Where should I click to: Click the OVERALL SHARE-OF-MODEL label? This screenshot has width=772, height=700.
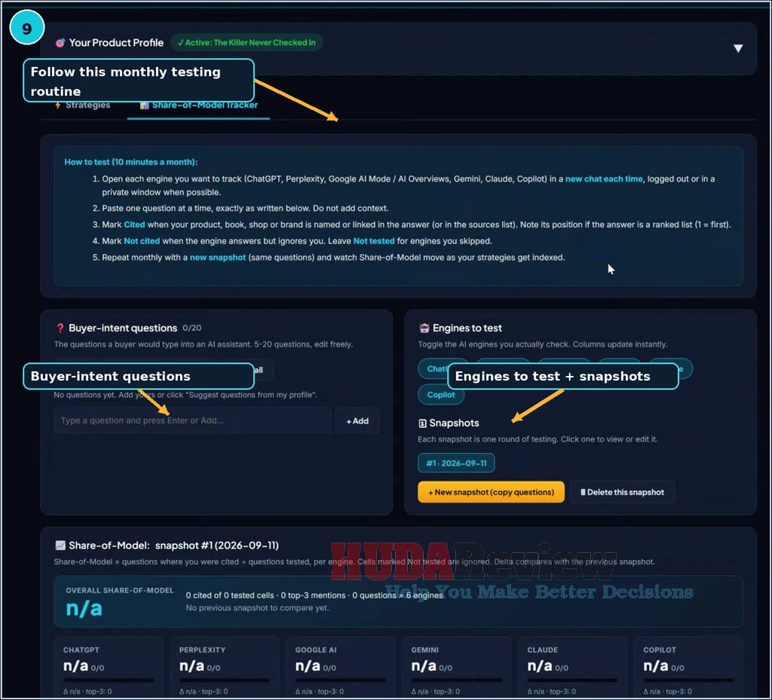[x=120, y=590]
